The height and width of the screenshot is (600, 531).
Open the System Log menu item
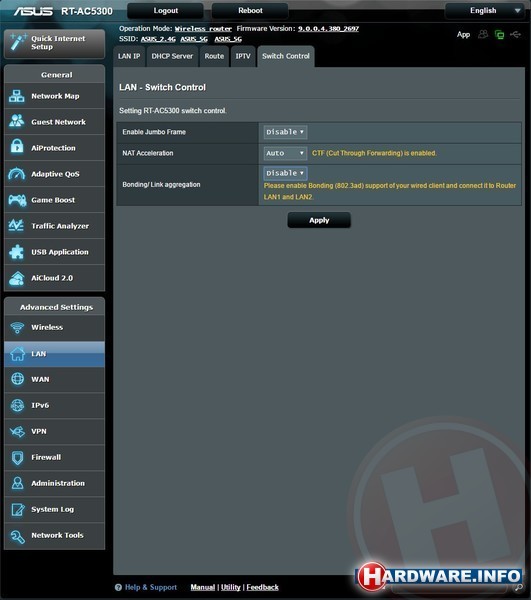[x=54, y=509]
